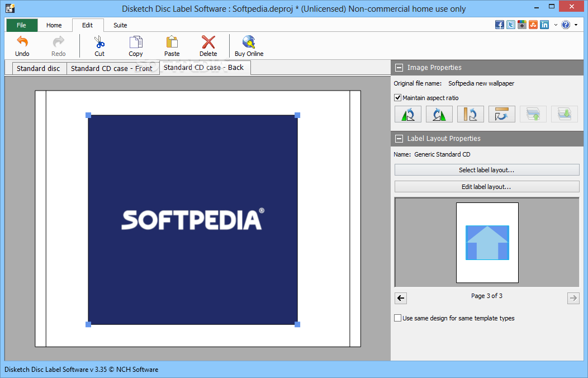The height and width of the screenshot is (378, 588).
Task: Click Select label layout button
Action: coord(487,170)
